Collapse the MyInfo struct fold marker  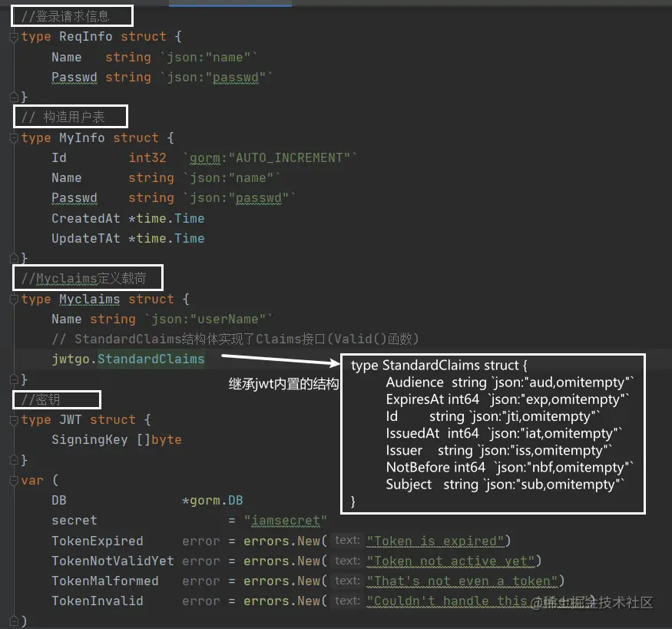click(14, 138)
